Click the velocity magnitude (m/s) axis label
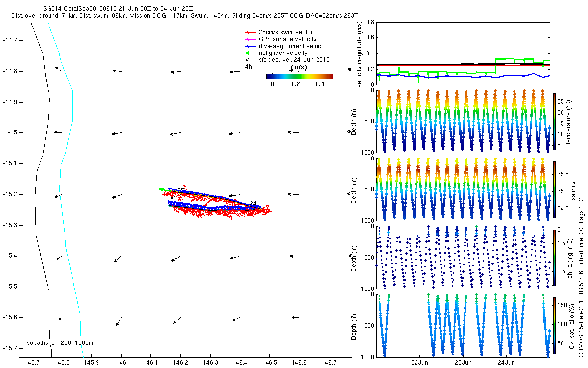Image resolution: width=588 pixels, height=368 pixels. point(360,54)
